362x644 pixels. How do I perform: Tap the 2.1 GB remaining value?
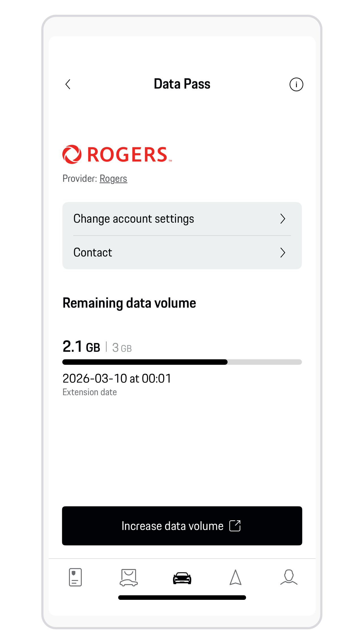click(81, 347)
